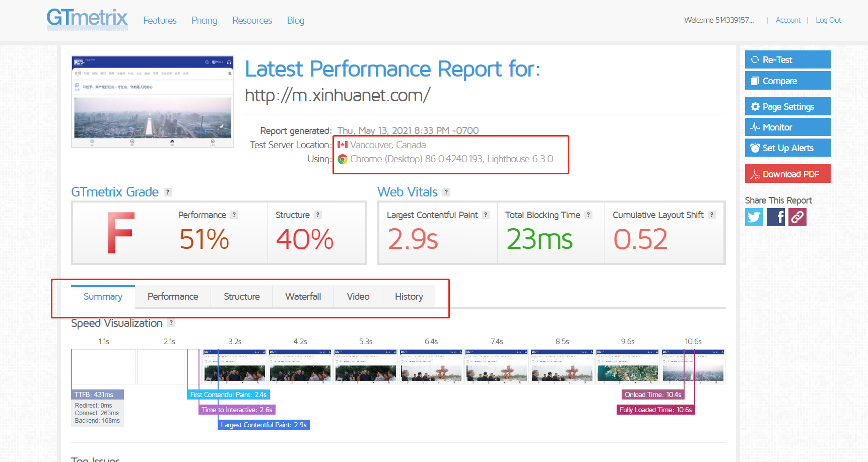Click the 10.6s filmstrip frame
868x462 pixels.
pyautogui.click(x=693, y=367)
